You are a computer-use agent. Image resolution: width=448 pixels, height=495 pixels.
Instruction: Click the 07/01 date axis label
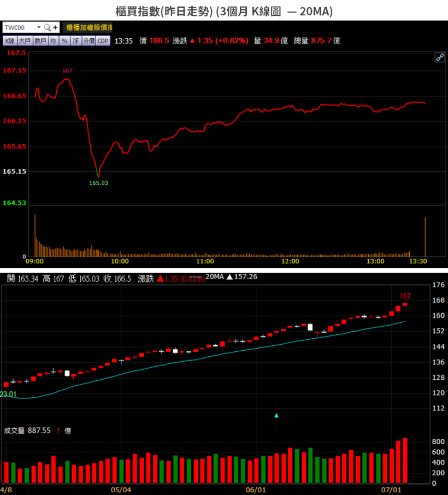click(391, 490)
